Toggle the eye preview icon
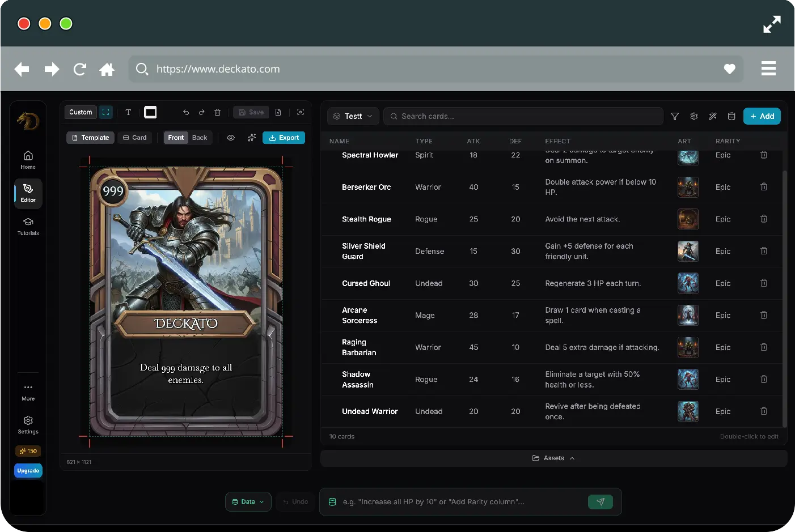 tap(231, 138)
